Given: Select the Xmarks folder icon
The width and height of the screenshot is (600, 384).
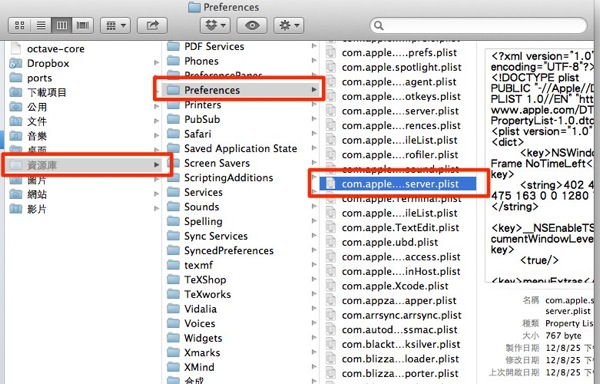Looking at the screenshot, I should 173,352.
